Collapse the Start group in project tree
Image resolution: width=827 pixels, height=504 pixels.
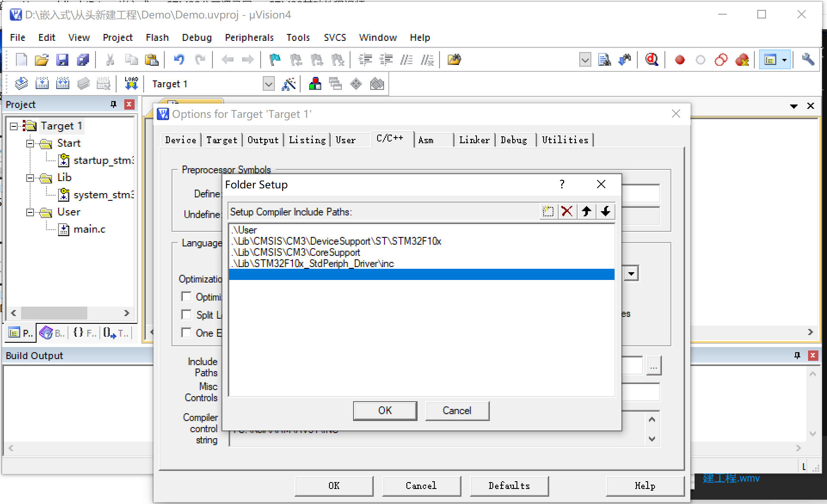[30, 143]
